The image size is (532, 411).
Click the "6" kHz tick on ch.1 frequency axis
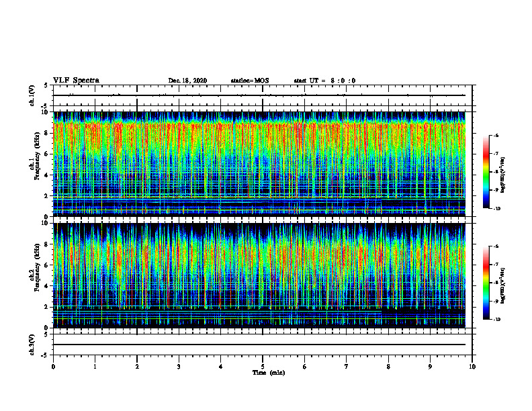tap(48, 154)
